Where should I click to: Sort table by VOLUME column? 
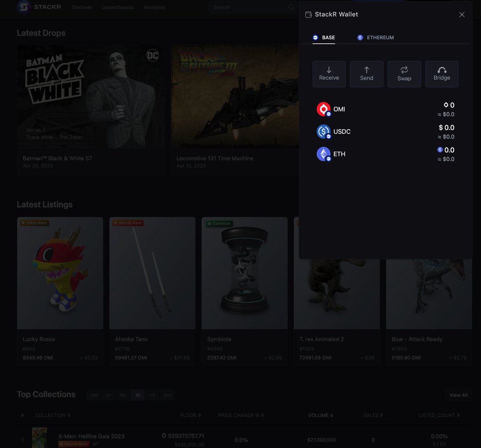pyautogui.click(x=321, y=415)
